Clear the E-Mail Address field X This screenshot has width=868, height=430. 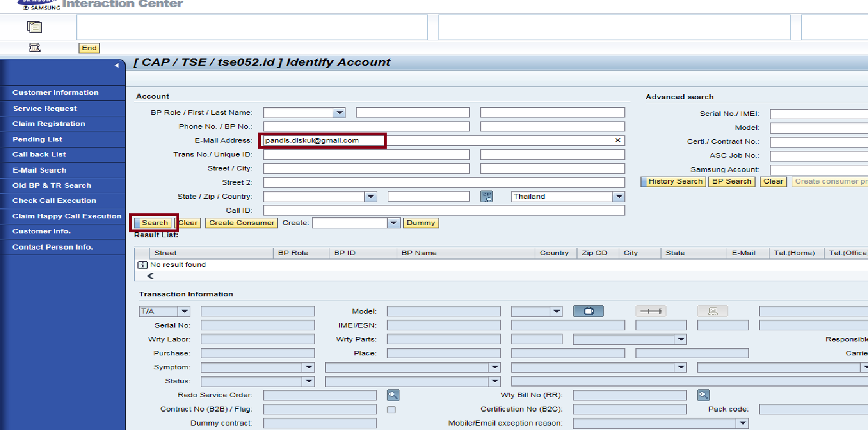point(618,140)
